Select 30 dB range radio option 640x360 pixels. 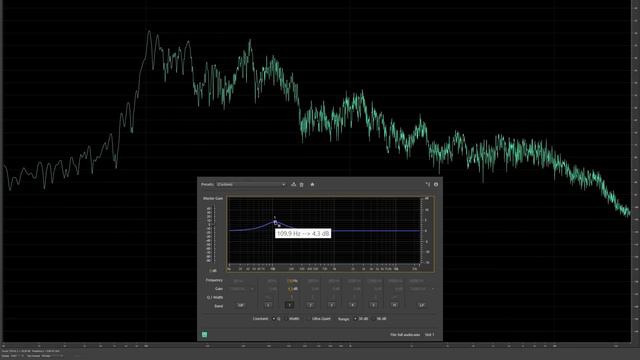tap(355, 319)
